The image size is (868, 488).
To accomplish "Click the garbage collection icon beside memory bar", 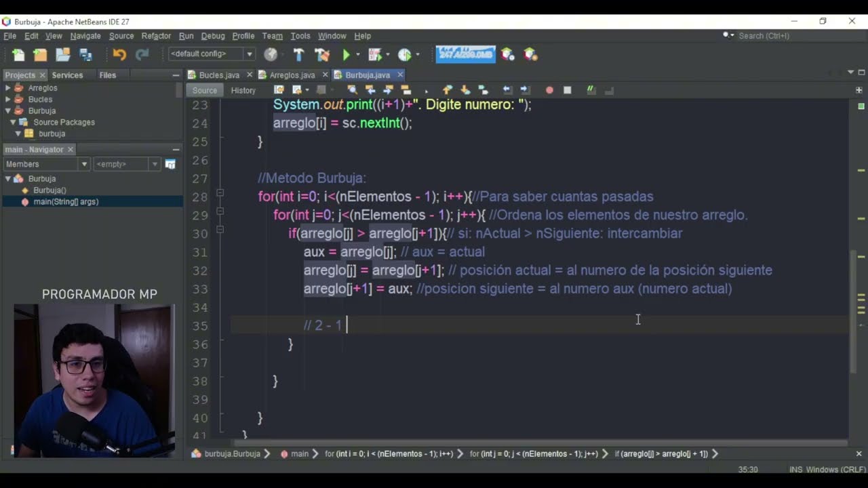I will [507, 55].
